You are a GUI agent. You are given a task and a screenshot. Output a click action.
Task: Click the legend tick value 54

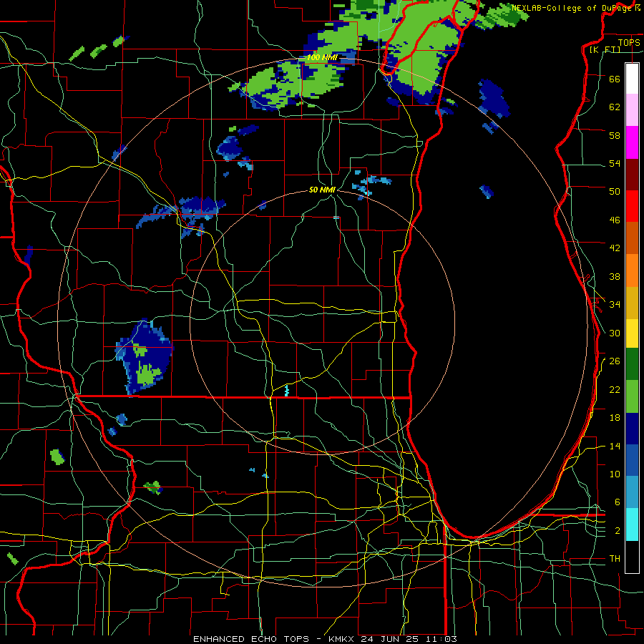[615, 163]
